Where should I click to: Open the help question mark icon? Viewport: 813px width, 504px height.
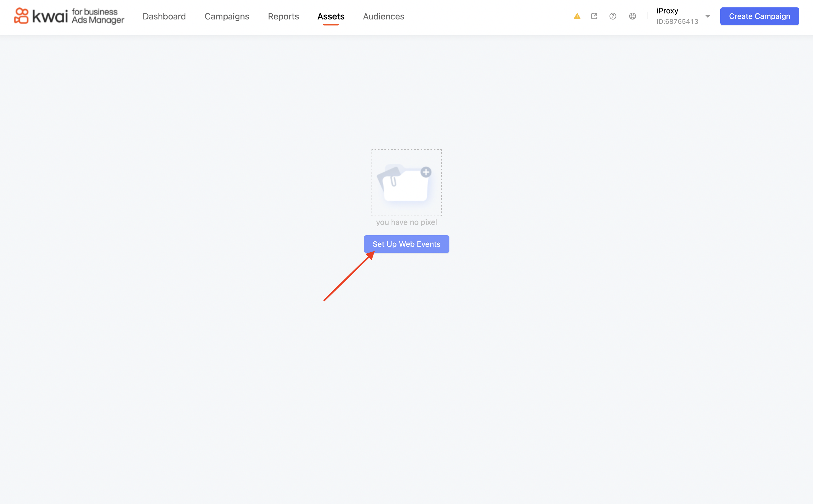(613, 16)
